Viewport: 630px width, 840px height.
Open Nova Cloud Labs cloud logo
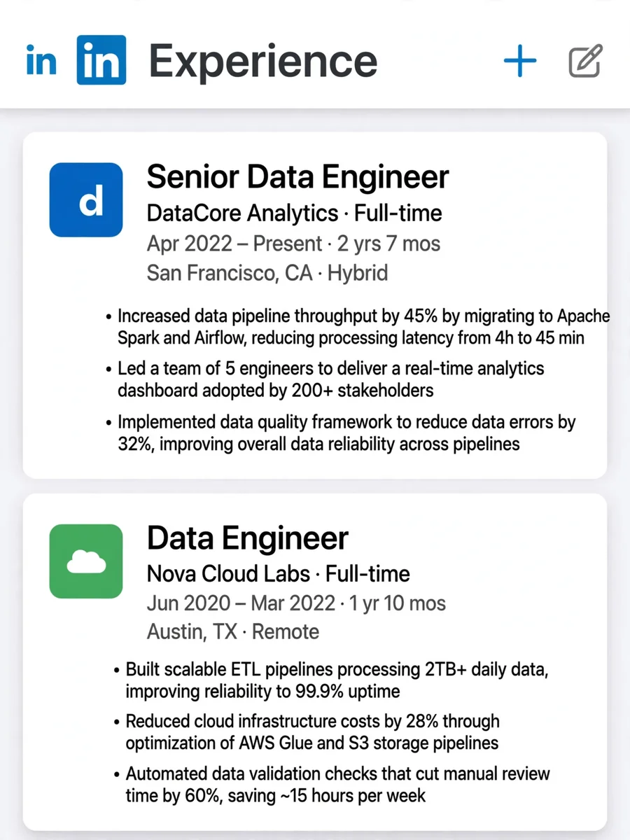[x=86, y=561]
